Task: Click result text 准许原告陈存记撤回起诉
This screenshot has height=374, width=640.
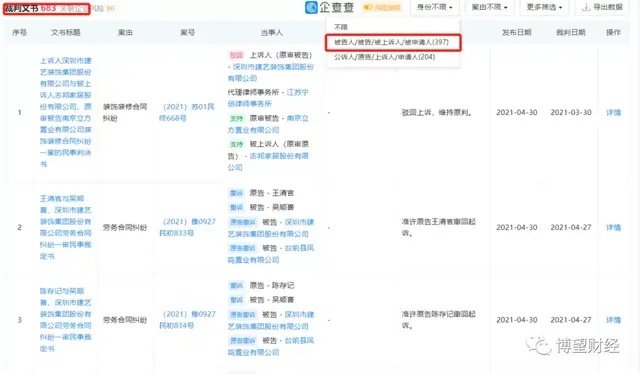Action: pos(438,320)
